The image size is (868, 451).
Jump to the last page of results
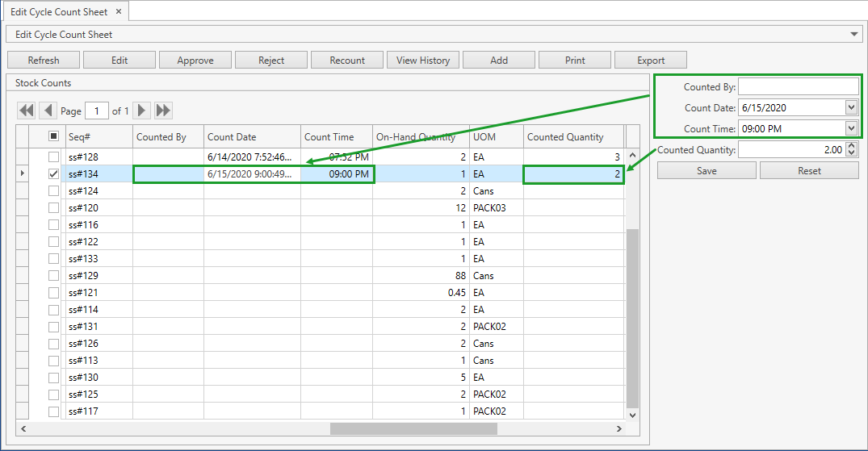[x=163, y=111]
